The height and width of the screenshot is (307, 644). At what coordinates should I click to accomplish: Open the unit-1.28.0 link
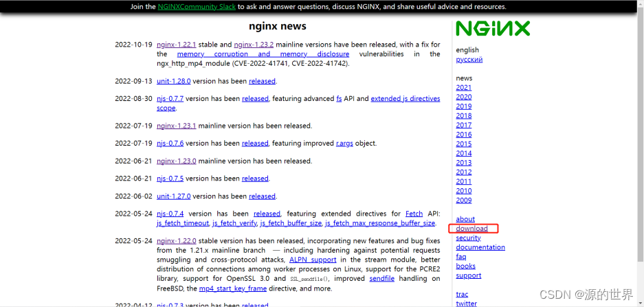pos(173,81)
